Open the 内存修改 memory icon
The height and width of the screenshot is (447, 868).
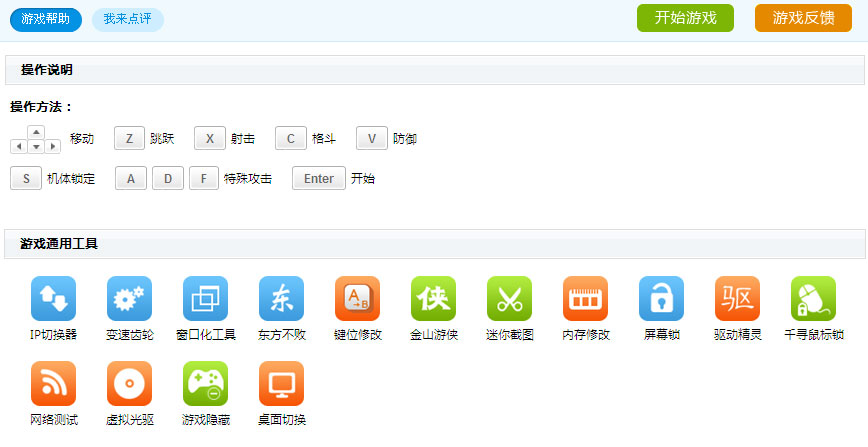click(x=585, y=299)
